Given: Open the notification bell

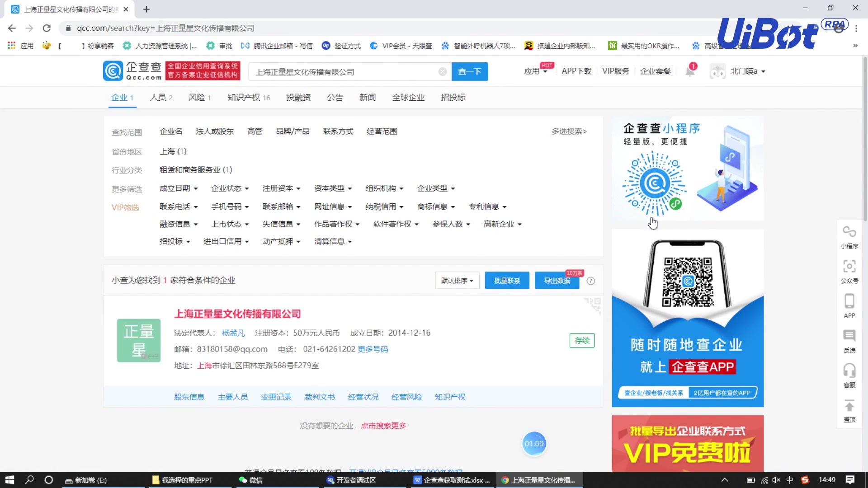Looking at the screenshot, I should 690,71.
